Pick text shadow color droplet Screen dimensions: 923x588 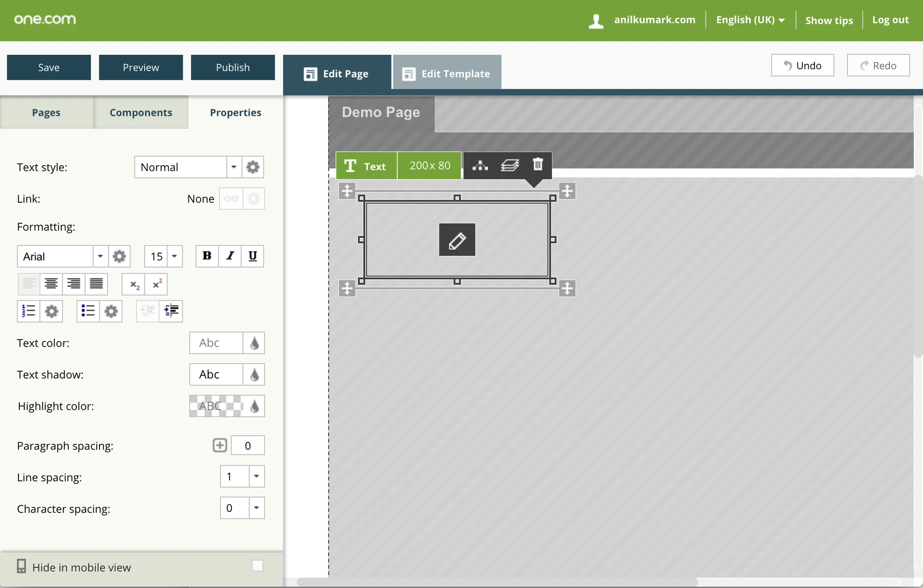[x=254, y=375]
